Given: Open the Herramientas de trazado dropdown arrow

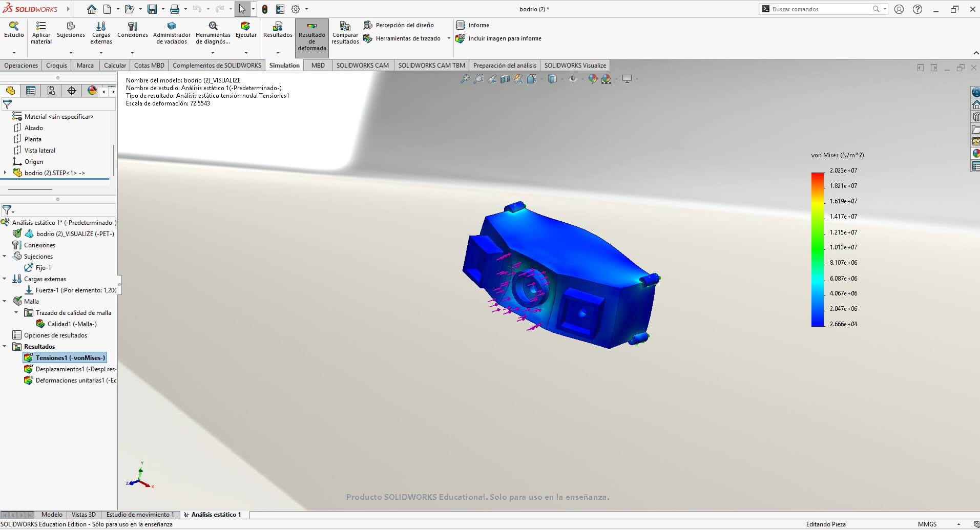Looking at the screenshot, I should [449, 38].
